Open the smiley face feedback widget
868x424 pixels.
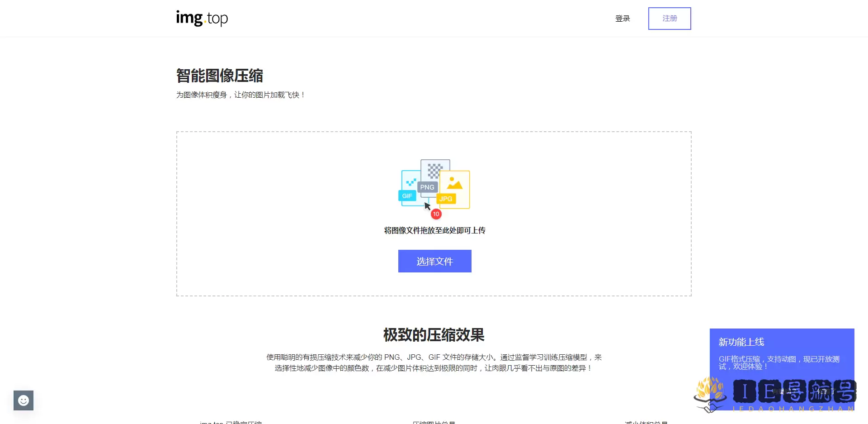(24, 400)
